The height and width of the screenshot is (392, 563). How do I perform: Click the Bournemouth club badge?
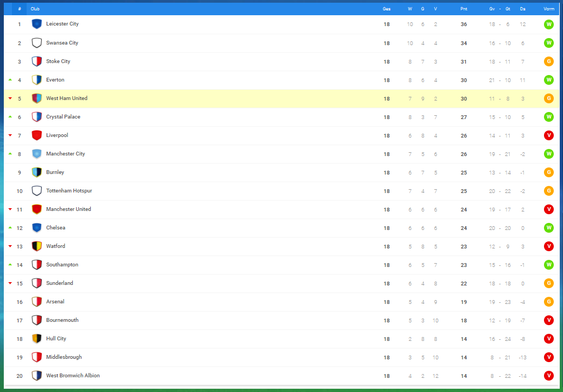36,320
